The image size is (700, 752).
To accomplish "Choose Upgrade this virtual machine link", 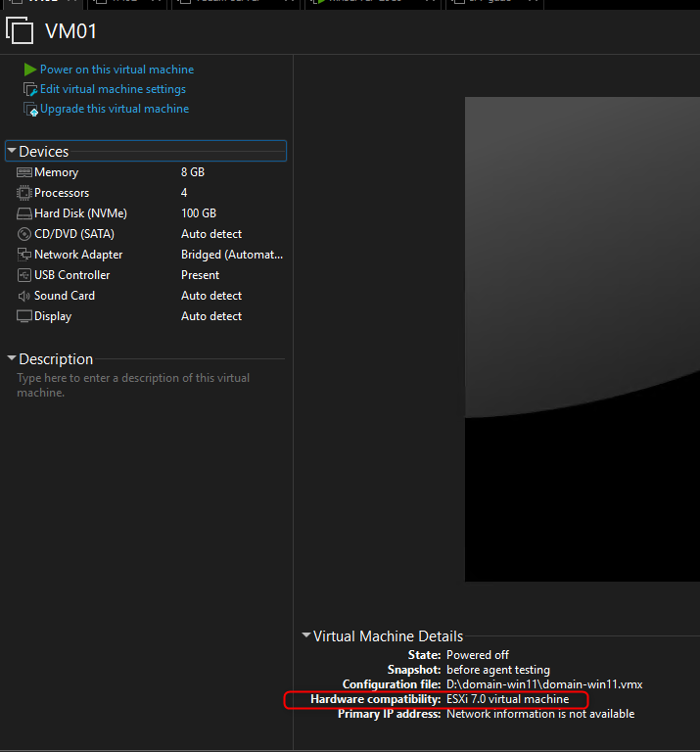I will pos(115,109).
